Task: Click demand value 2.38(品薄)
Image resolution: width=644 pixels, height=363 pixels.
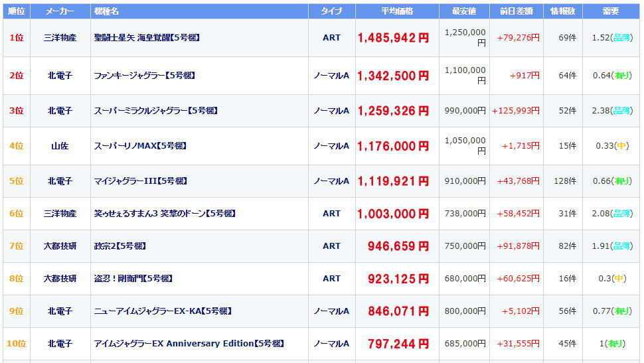Action: [612, 111]
